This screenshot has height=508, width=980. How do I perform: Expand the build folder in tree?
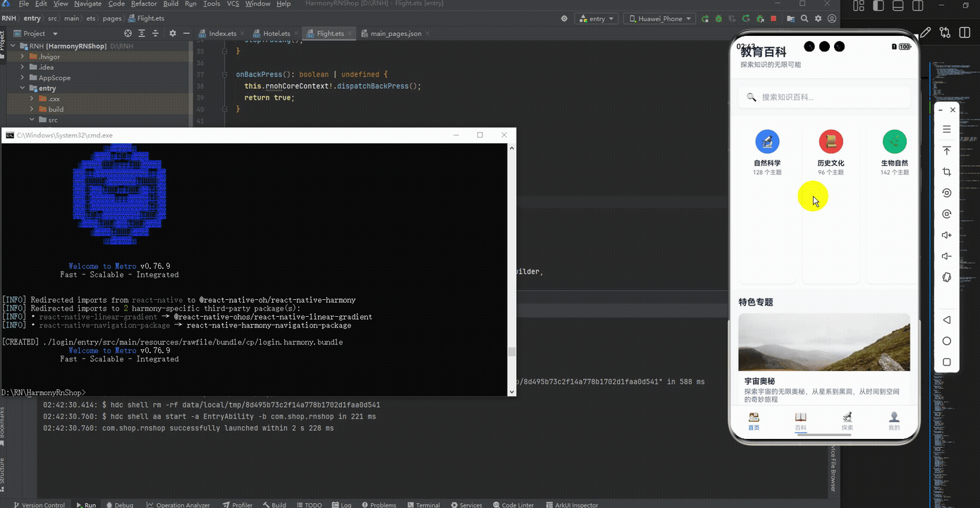(32, 109)
